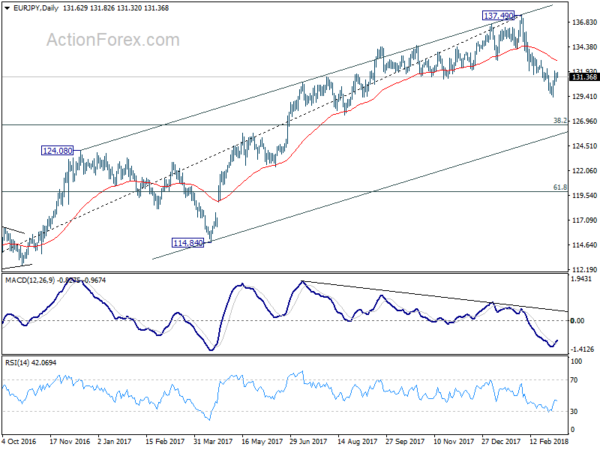Select the RSI(14) 42.0694 indicator label

pos(31,362)
